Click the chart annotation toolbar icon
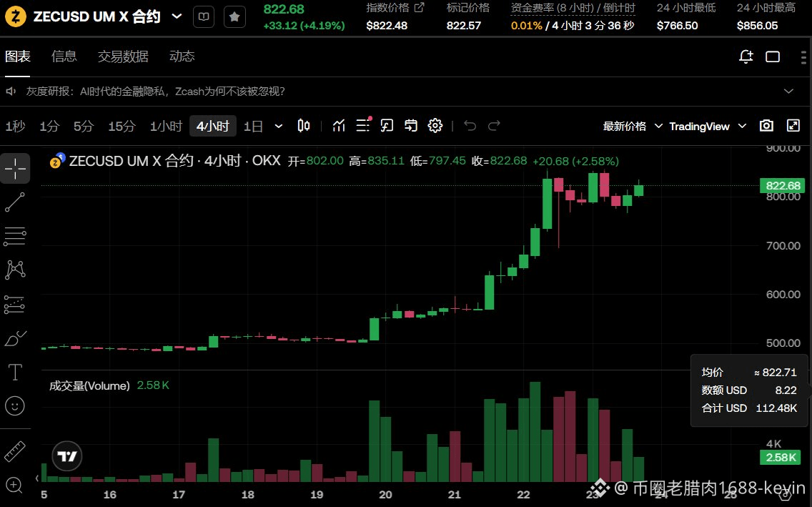Image resolution: width=812 pixels, height=507 pixels. [387, 126]
